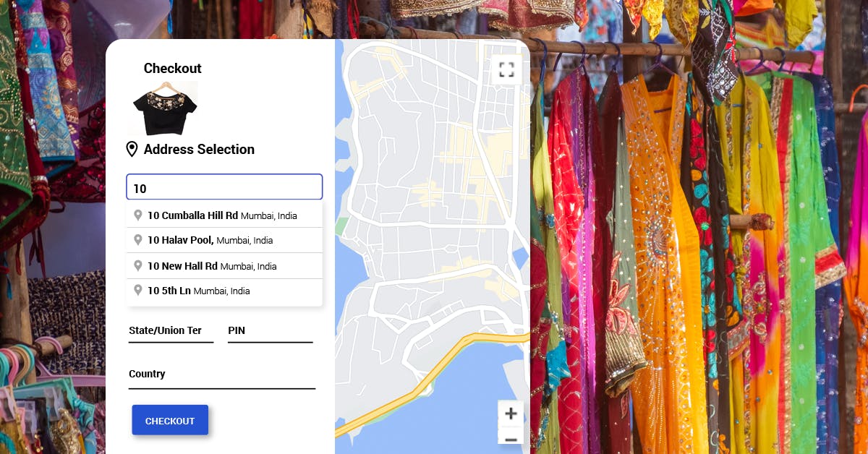Select the 10 Cumballa Hill Rd suggestion
This screenshot has height=454, width=868.
[x=217, y=215]
